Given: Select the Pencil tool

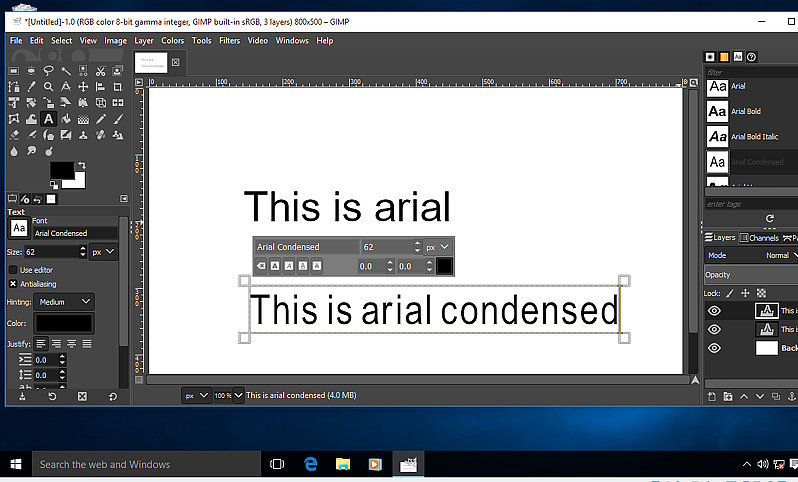Looking at the screenshot, I should pos(100,119).
